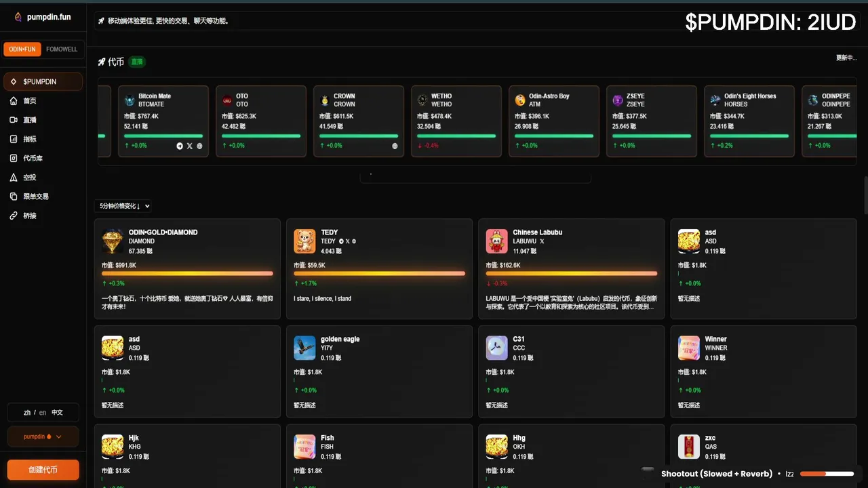Click the token library icon beside 代币库
This screenshot has height=488, width=868.
coord(14,158)
